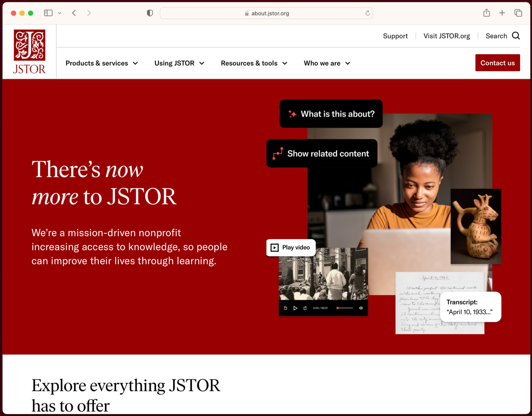The height and width of the screenshot is (416, 532).
Task: Go back with the back arrow
Action: [x=74, y=13]
